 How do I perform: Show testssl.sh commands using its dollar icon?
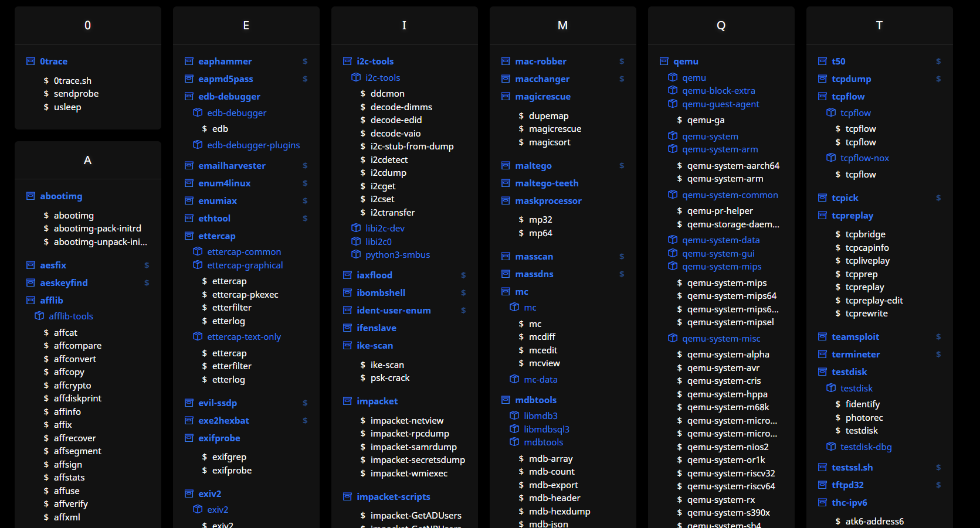[938, 467]
